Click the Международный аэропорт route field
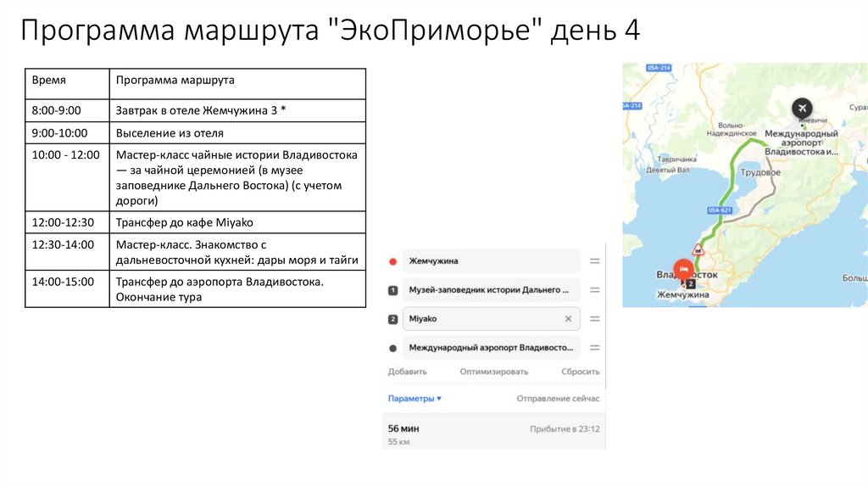 pos(491,348)
